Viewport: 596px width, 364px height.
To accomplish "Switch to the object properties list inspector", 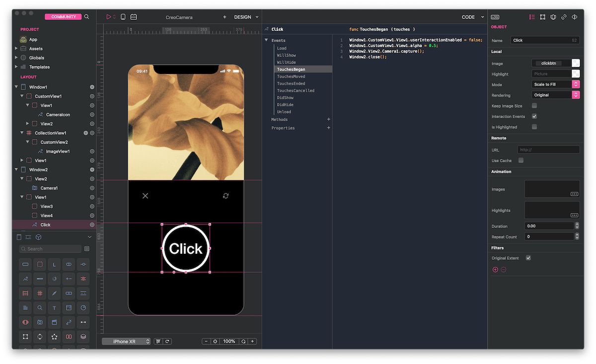I will [x=532, y=17].
